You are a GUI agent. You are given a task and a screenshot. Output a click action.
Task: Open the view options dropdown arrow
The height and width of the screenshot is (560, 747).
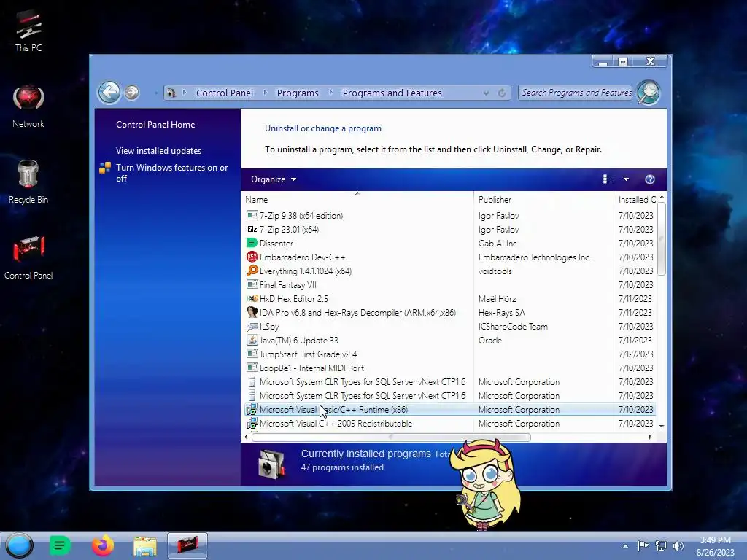pyautogui.click(x=626, y=179)
